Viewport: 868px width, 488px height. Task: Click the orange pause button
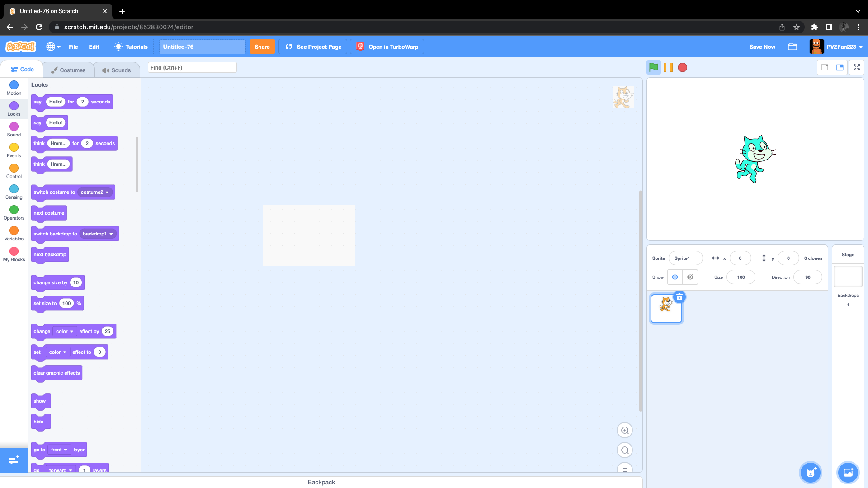[x=668, y=67]
